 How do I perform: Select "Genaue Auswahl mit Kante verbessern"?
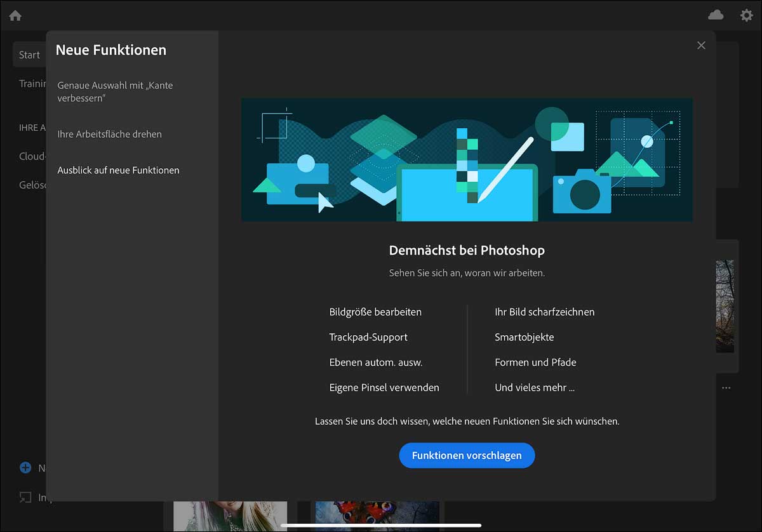click(x=115, y=92)
